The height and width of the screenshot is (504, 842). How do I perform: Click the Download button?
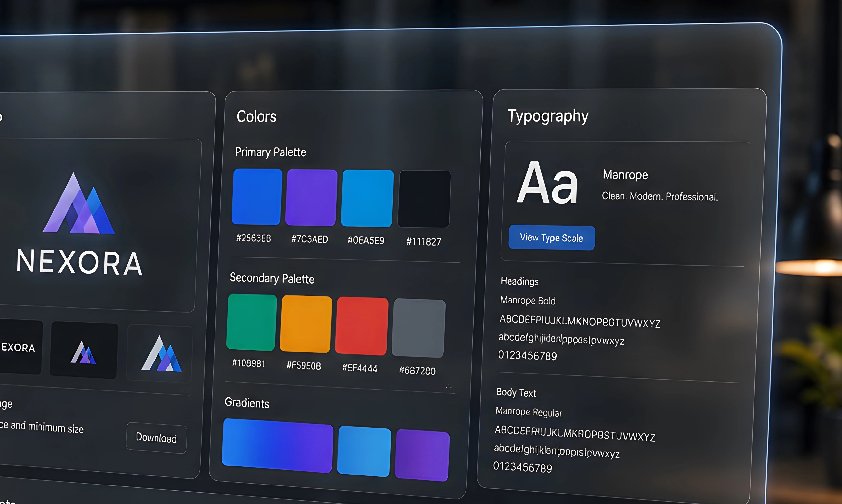[x=156, y=437]
